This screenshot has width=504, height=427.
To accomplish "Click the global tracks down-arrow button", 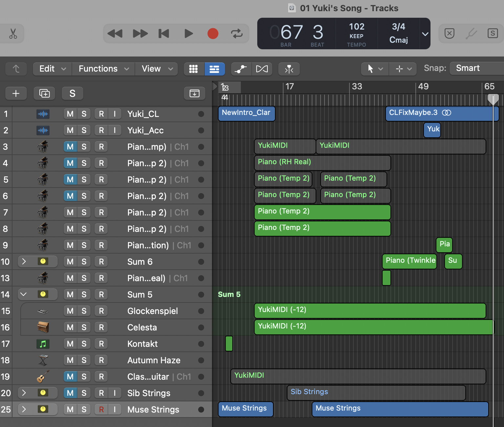I will pos(195,93).
